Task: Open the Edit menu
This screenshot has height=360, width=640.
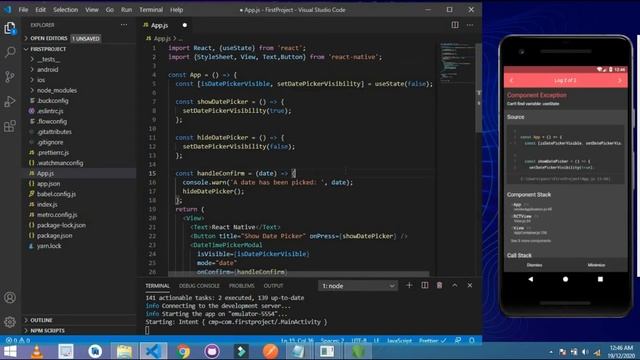Action: click(x=40, y=10)
